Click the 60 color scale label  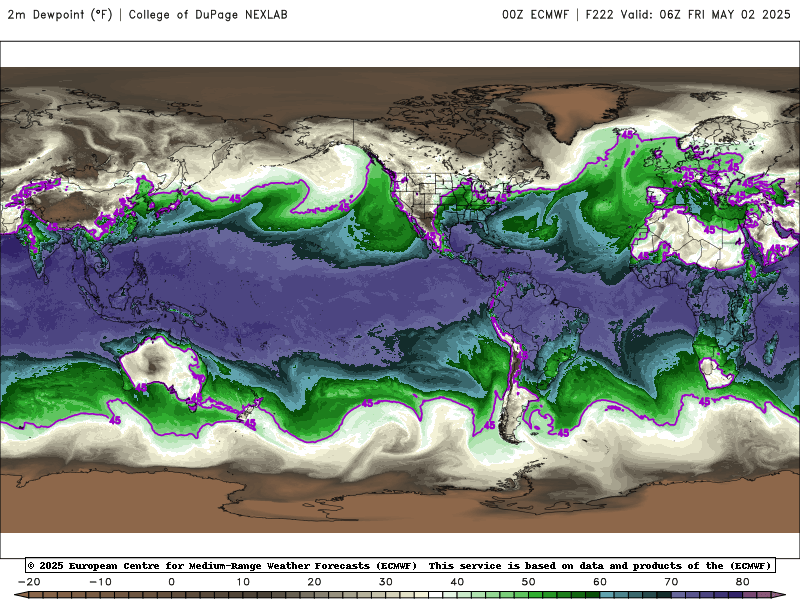click(600, 582)
